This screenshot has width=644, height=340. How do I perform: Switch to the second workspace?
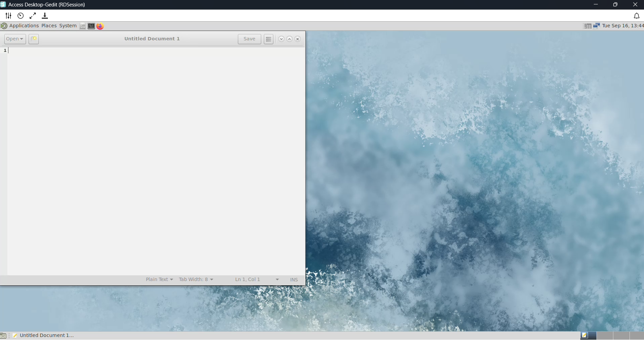pos(605,335)
